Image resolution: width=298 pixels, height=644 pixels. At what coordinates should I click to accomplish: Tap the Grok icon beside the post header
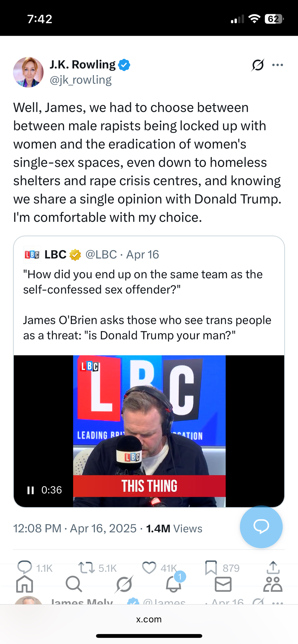tap(258, 65)
